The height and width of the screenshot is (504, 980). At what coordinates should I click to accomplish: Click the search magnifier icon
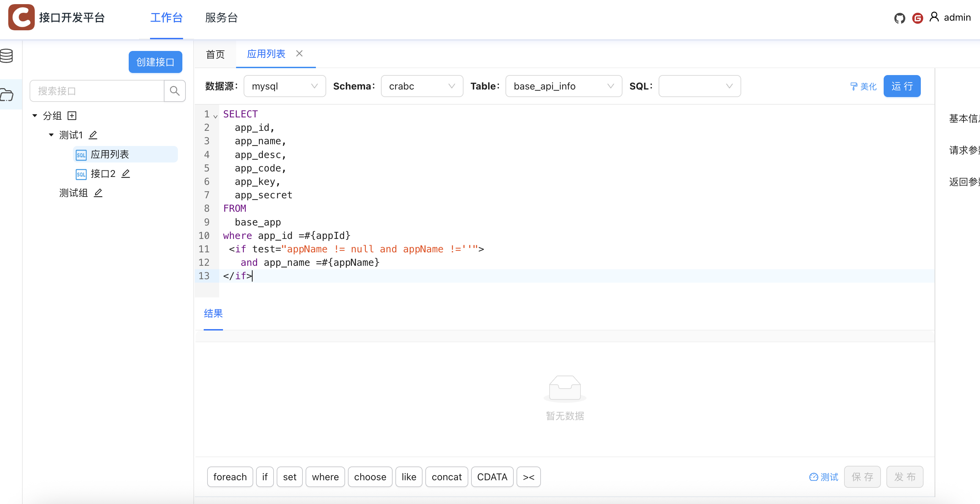(x=174, y=91)
